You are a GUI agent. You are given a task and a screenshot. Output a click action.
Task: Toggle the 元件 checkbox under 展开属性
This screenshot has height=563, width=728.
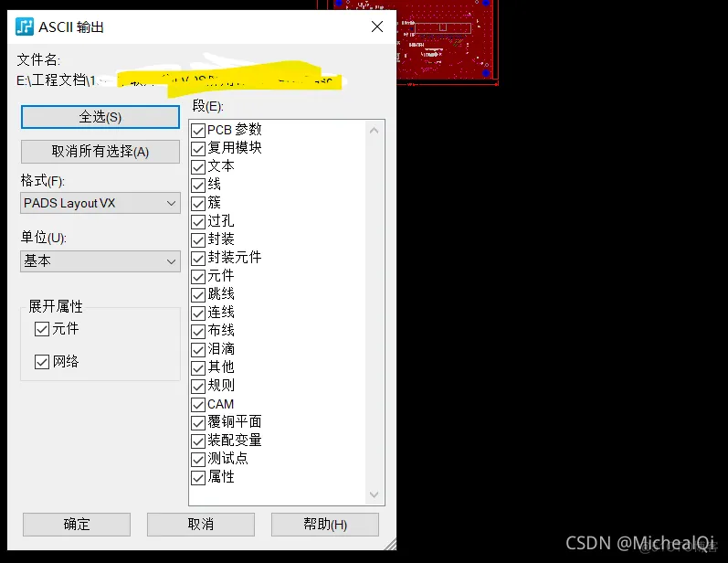(42, 329)
